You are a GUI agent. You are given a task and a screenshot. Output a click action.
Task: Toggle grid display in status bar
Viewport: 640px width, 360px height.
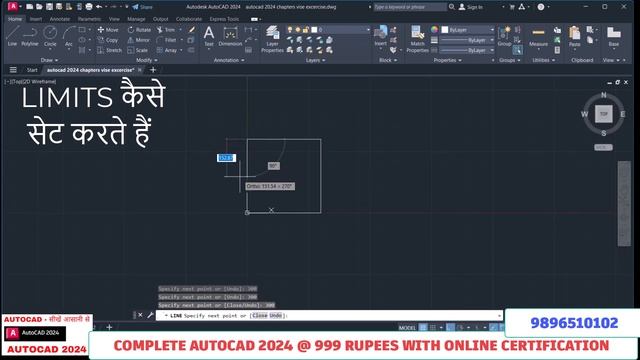point(423,327)
